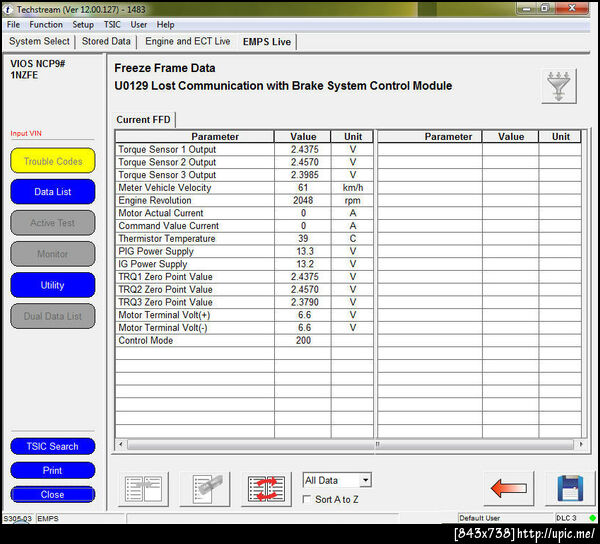Viewport: 600px width, 544px height.
Task: Select the Current FFD tab
Action: pos(143,120)
